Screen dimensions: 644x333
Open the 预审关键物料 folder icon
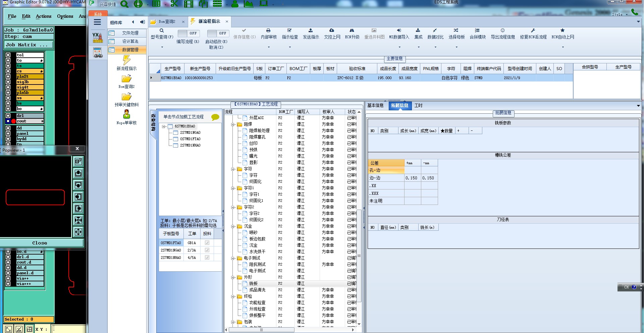point(126,97)
